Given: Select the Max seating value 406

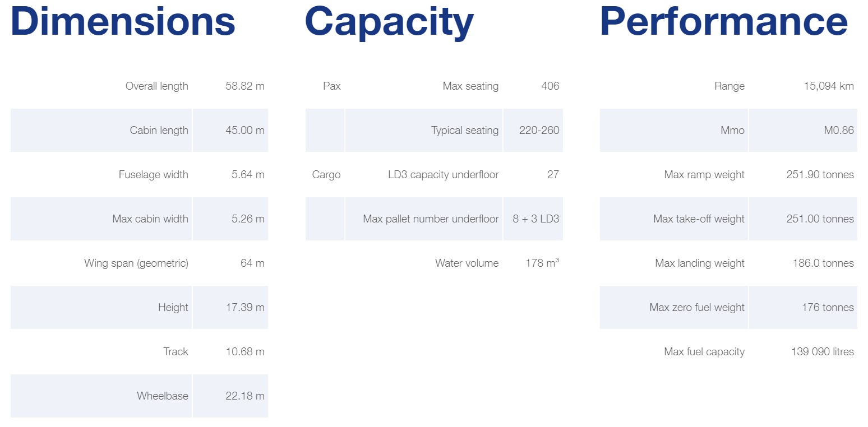Looking at the screenshot, I should [x=550, y=86].
